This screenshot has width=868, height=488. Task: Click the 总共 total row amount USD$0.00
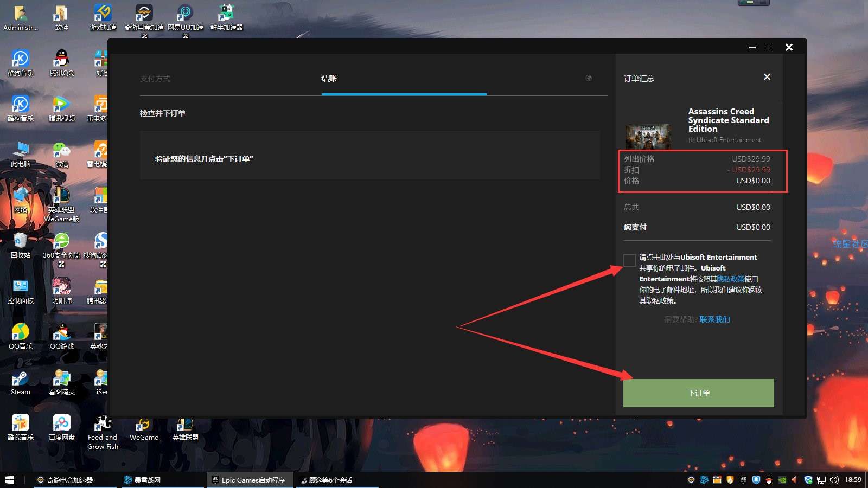(753, 207)
